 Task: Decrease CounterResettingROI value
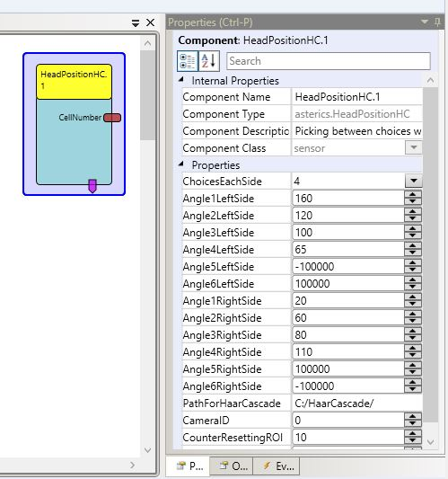[413, 441]
